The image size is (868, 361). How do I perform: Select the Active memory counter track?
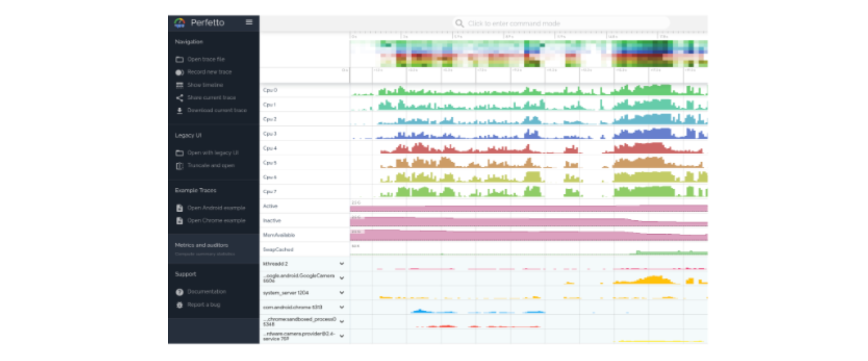[270, 206]
